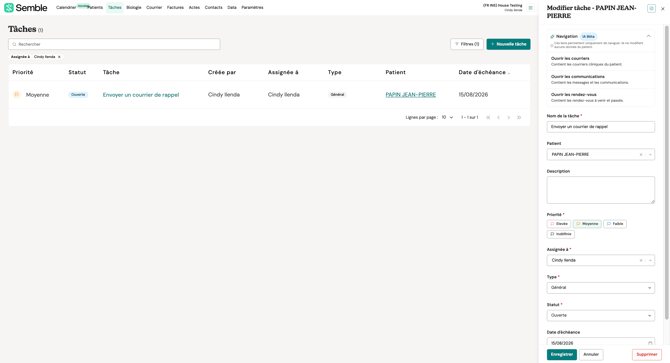The width and height of the screenshot is (670, 363).
Task: Click the Semble logo
Action: click(26, 8)
